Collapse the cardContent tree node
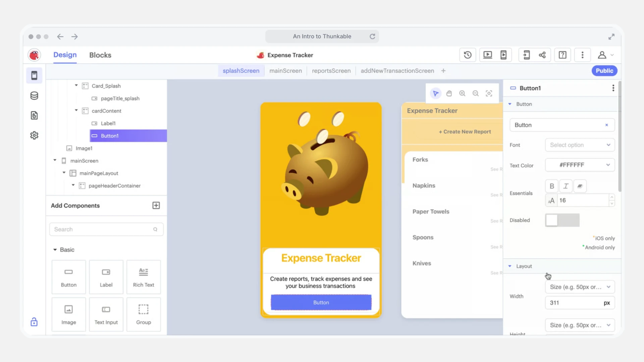Viewport: 644px width, 362px height. pyautogui.click(x=76, y=111)
